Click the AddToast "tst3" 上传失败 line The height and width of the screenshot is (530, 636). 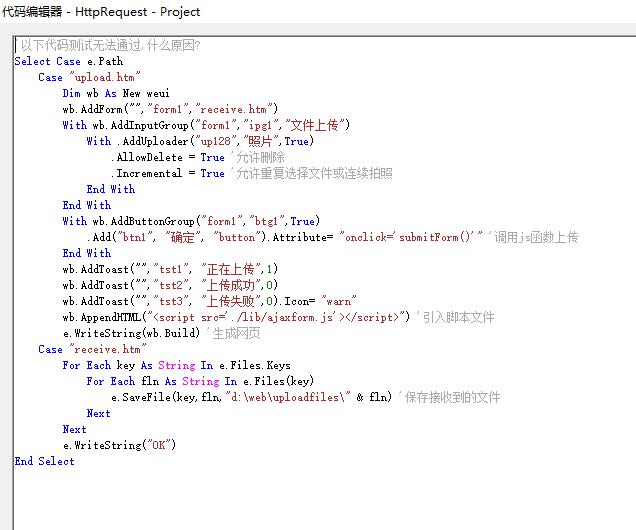click(x=210, y=301)
